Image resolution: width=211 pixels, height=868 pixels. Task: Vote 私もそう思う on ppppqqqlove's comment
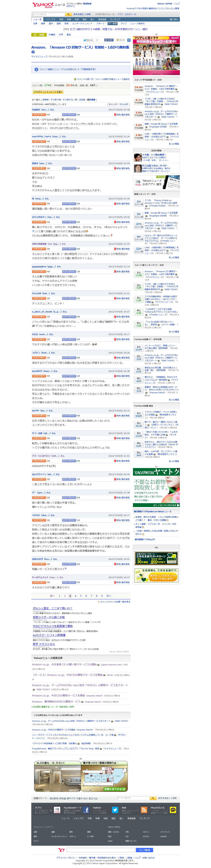pos(39,271)
